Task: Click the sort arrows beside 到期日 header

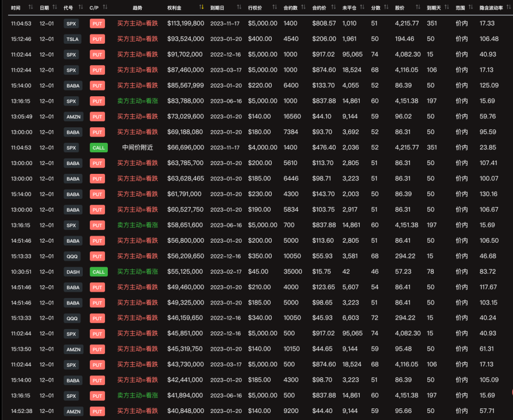Action: 239,7
